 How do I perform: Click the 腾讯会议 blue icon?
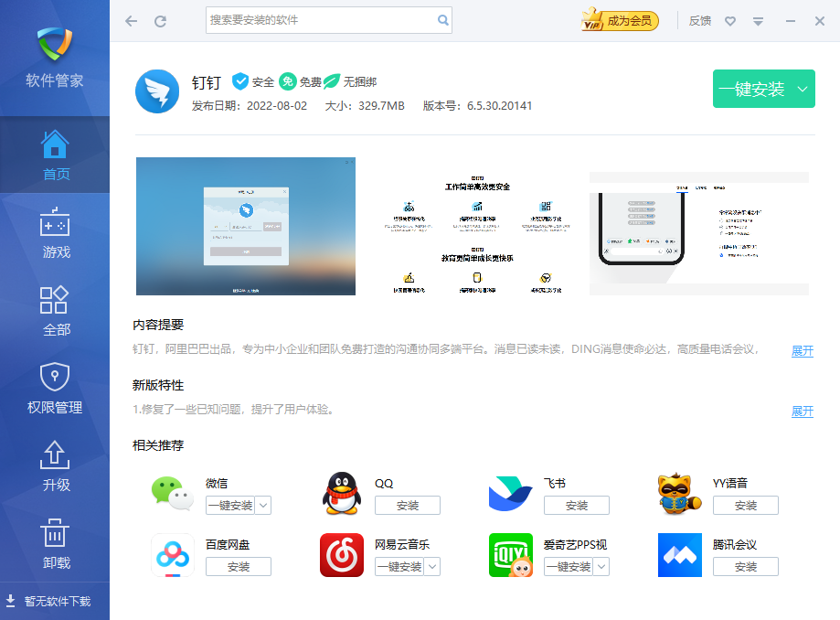(x=680, y=555)
